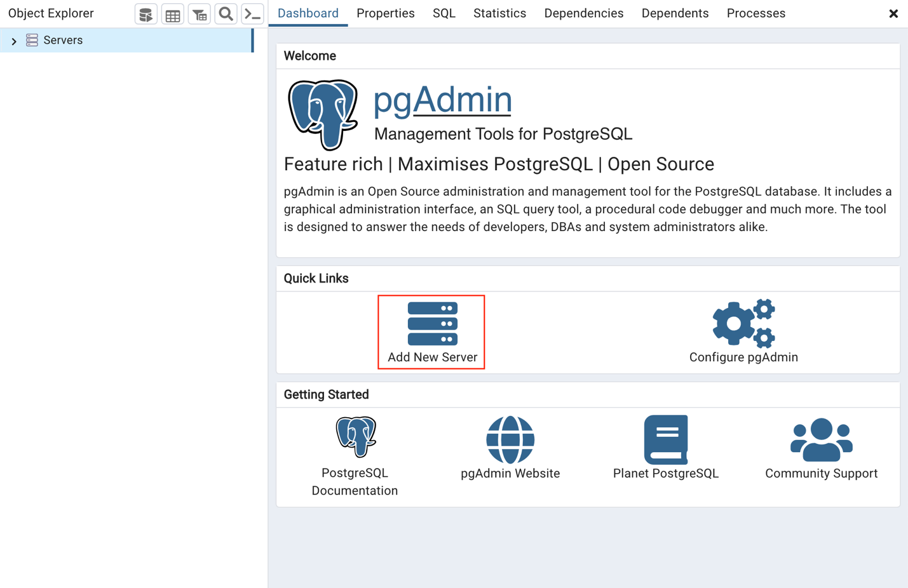908x588 pixels.
Task: Open PostgreSQL Documentation elephant icon
Action: pyautogui.click(x=355, y=437)
